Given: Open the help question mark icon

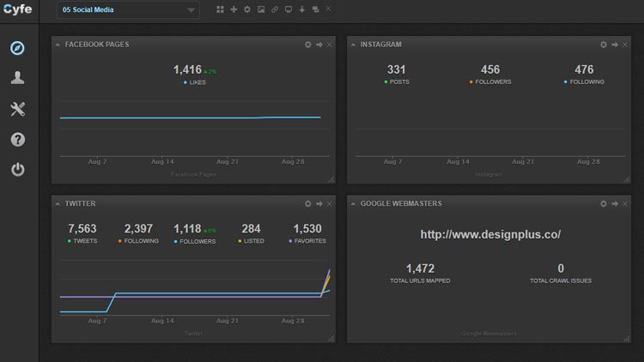Looking at the screenshot, I should [17, 140].
